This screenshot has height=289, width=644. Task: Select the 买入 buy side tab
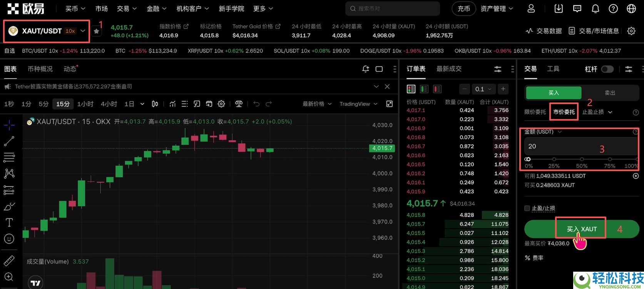click(x=554, y=93)
